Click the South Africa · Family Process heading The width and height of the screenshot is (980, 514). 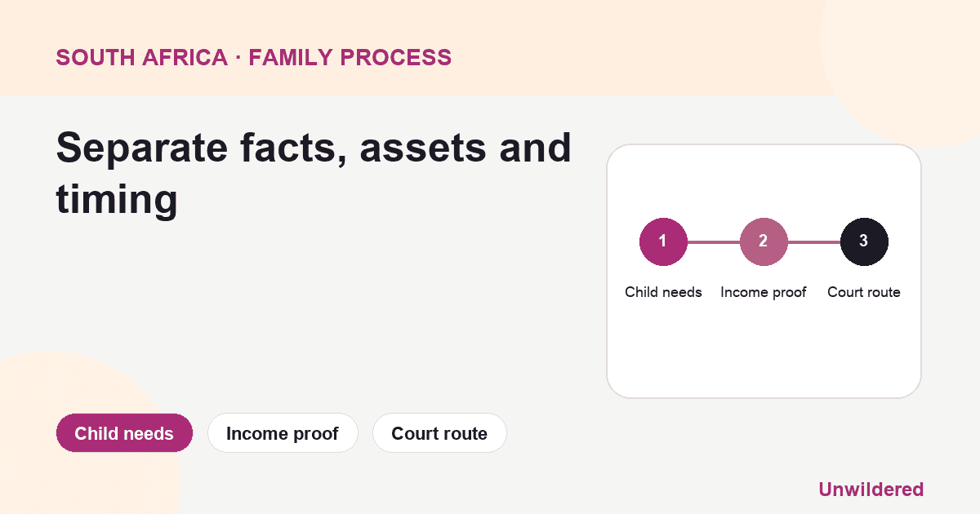pyautogui.click(x=253, y=57)
